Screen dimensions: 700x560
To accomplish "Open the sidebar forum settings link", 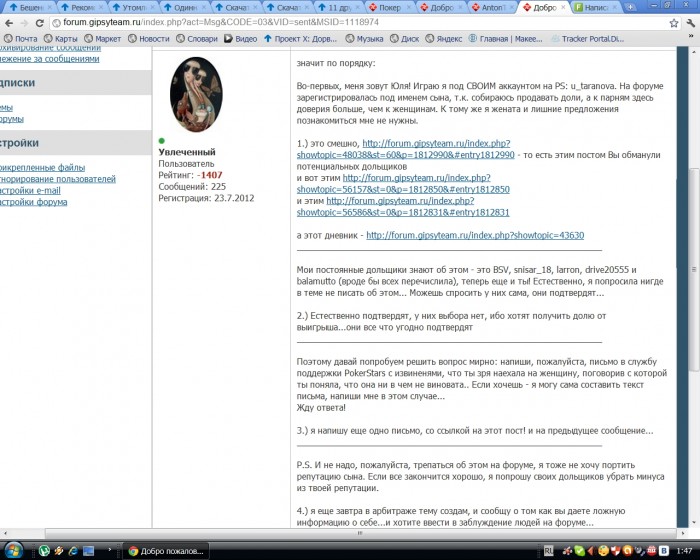I will (33, 202).
